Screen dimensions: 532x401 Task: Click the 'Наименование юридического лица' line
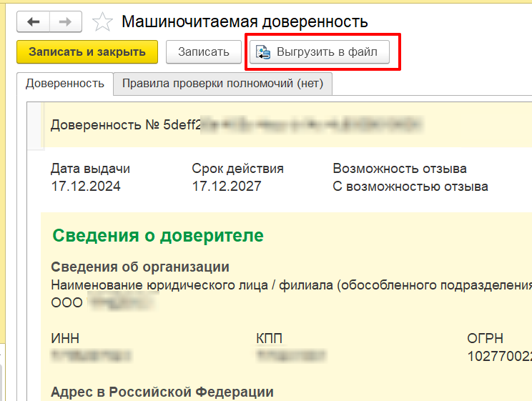292,285
